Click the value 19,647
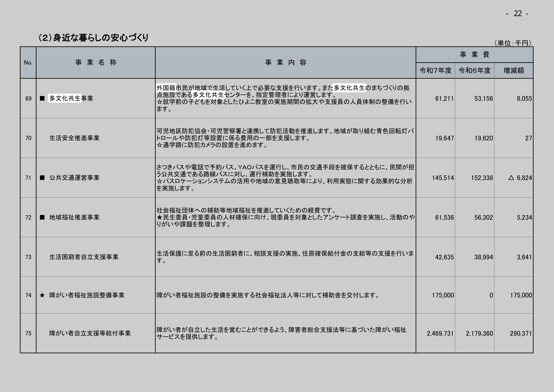This screenshot has height=392, width=554. (444, 138)
